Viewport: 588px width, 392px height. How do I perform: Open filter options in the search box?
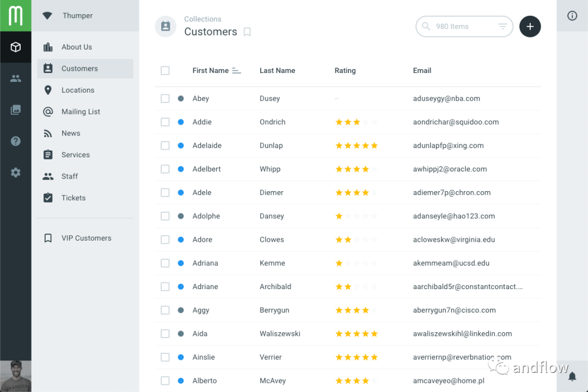503,27
